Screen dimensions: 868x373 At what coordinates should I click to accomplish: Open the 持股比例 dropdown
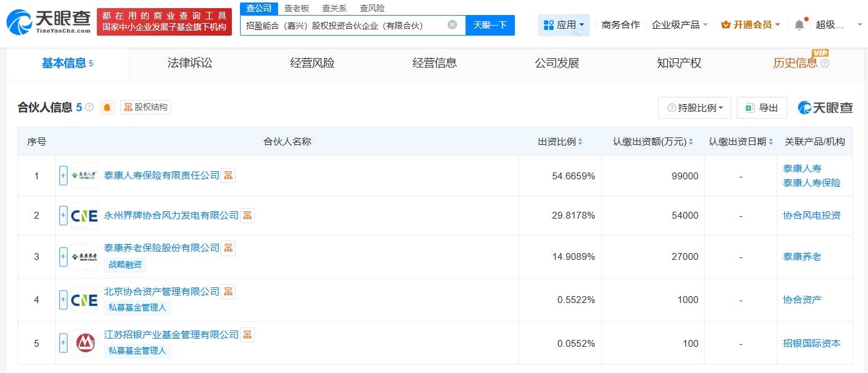pyautogui.click(x=694, y=108)
